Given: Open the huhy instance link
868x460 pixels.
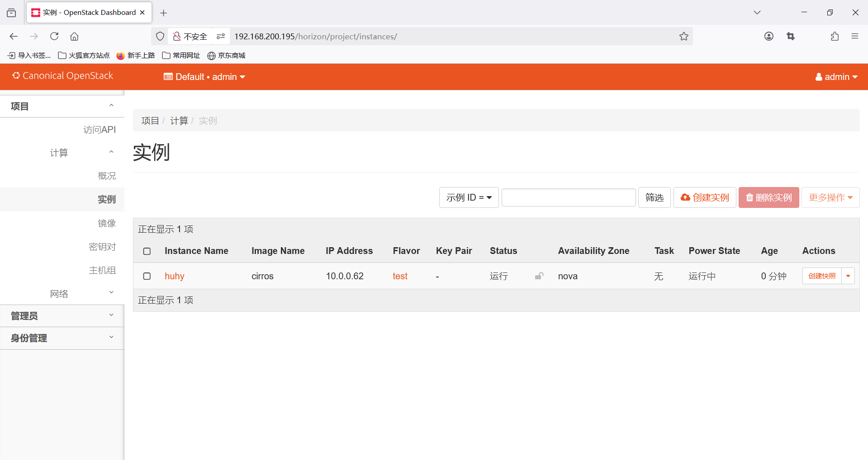Looking at the screenshot, I should (175, 276).
